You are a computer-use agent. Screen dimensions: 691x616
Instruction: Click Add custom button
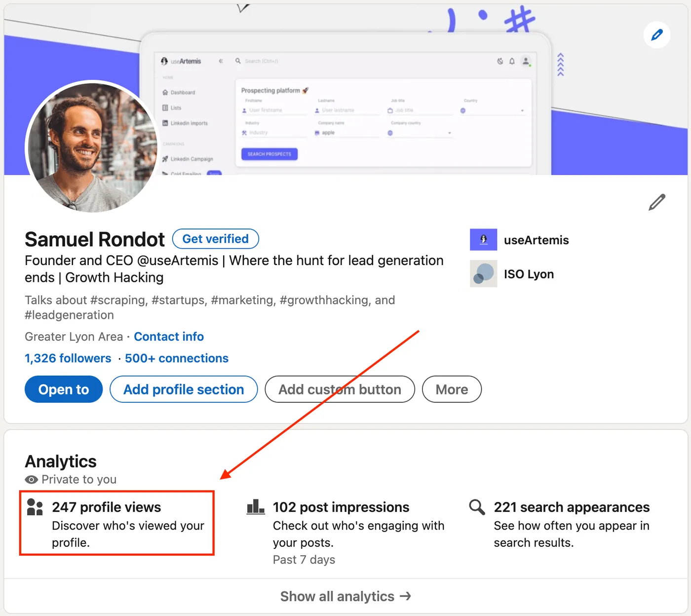click(340, 389)
